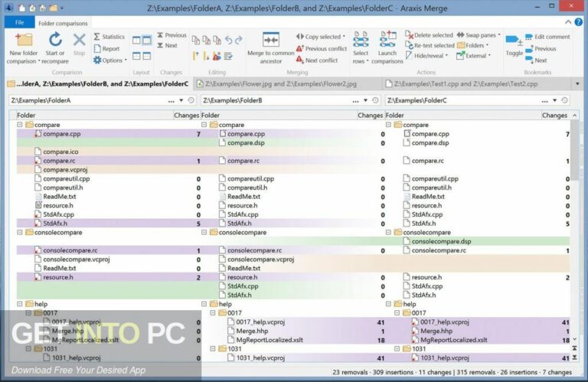Screen dimensions: 588x382
Task: Generate a comparison Report
Action: click(x=106, y=49)
